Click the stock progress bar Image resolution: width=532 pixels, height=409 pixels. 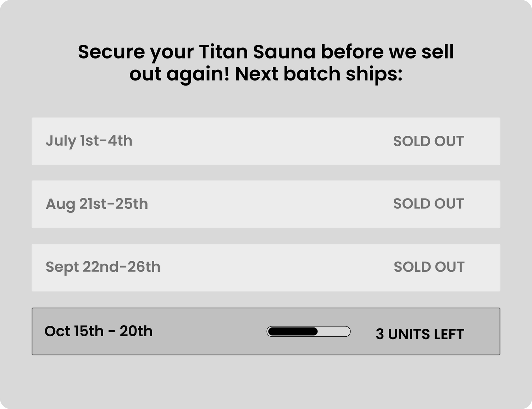(x=309, y=331)
